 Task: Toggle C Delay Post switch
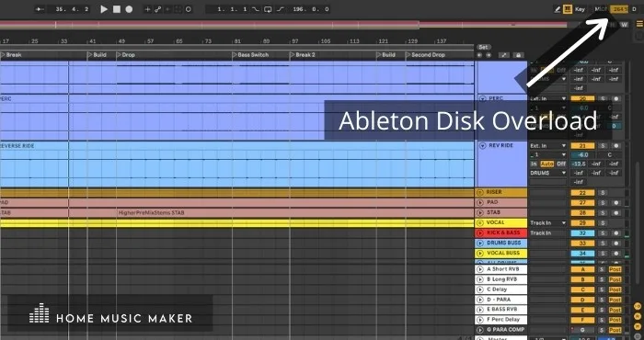(x=615, y=289)
